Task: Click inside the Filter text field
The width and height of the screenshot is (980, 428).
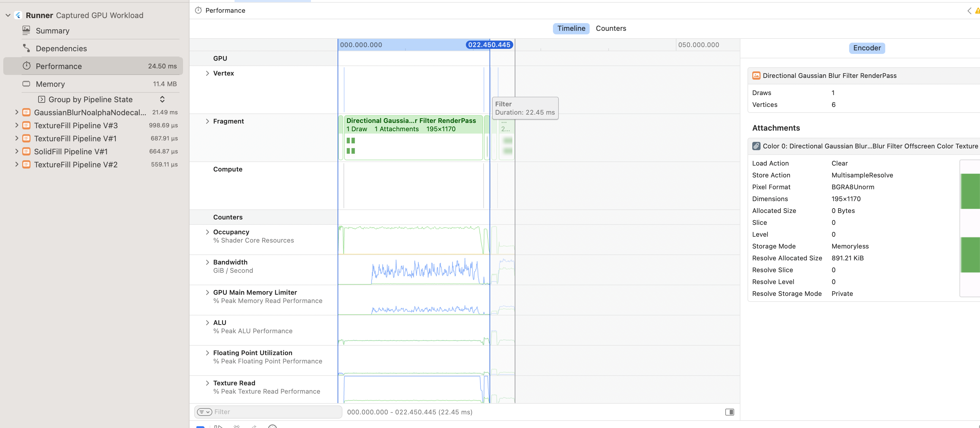Action: click(266, 412)
